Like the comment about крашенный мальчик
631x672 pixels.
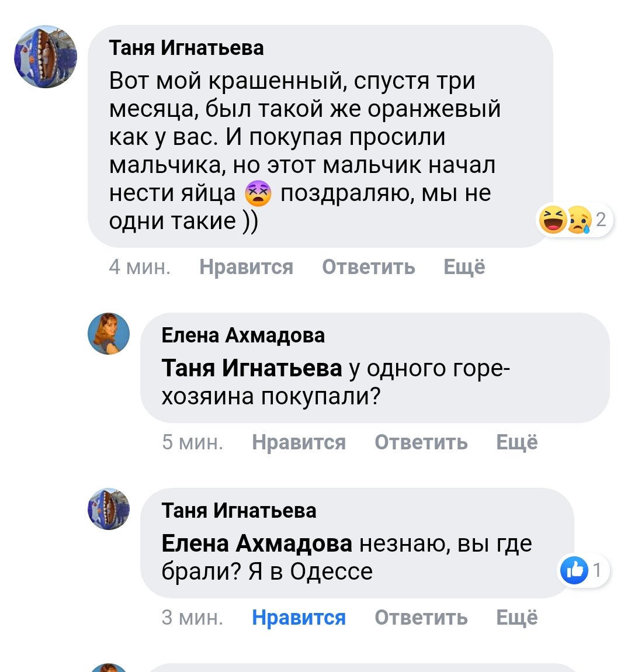pyautogui.click(x=246, y=267)
